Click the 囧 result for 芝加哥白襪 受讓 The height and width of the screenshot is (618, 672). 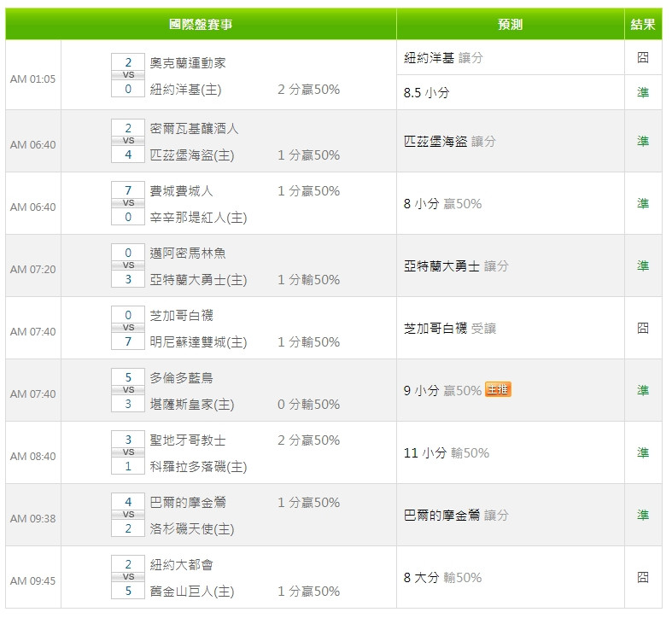point(643,329)
